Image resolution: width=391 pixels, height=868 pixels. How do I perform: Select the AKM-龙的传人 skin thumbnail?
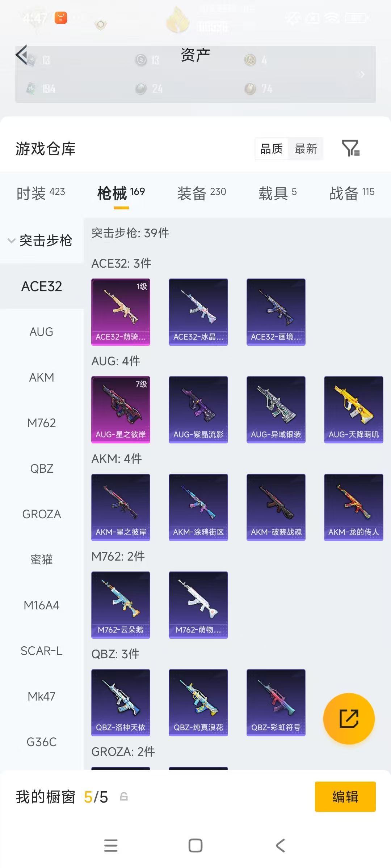pos(353,507)
